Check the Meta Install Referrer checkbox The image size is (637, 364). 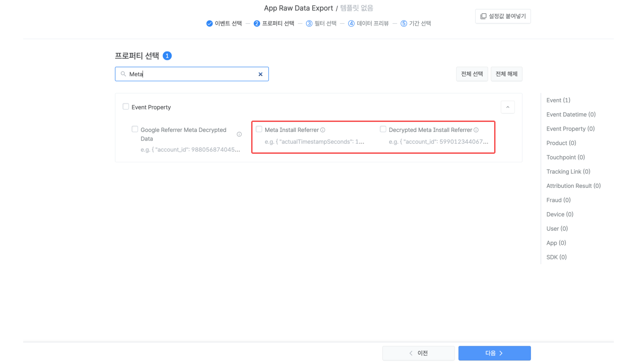(x=259, y=129)
